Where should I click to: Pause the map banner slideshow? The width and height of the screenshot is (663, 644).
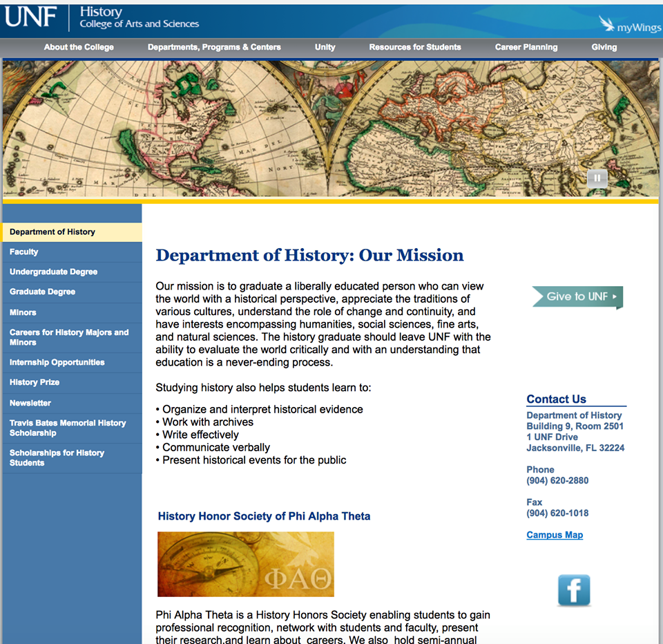pos(597,178)
